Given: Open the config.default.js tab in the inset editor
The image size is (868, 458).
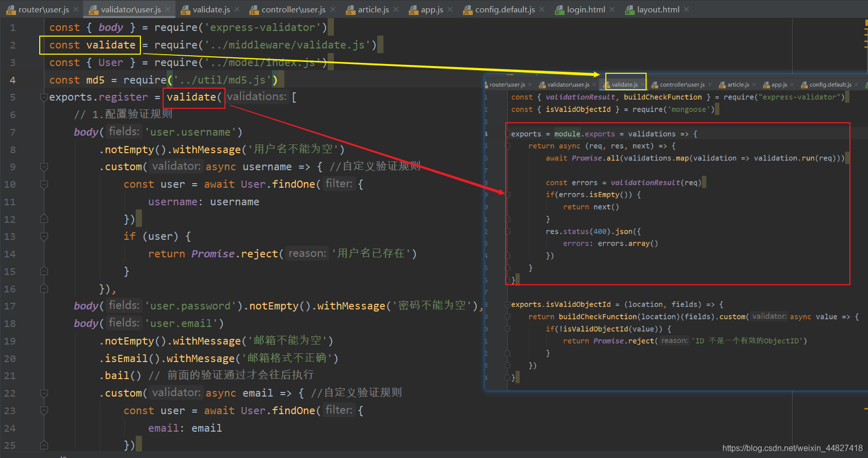Looking at the screenshot, I should (830, 85).
